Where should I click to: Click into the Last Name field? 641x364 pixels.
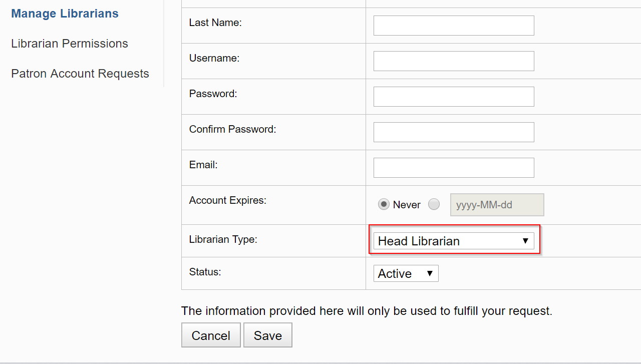pyautogui.click(x=453, y=25)
